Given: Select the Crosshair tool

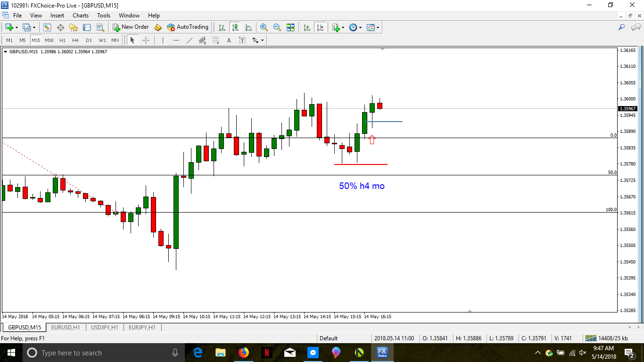Looking at the screenshot, I should pyautogui.click(x=146, y=41).
